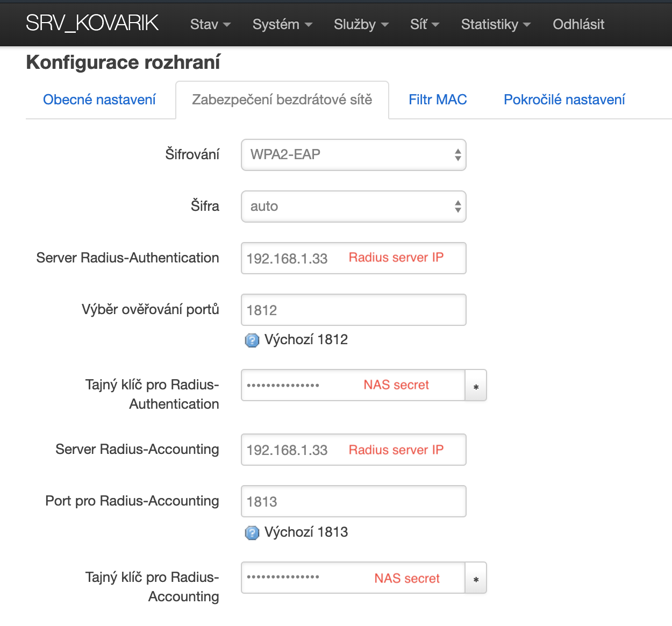Expand the Stav menu
Viewport: 672px width, 626px height.
coord(210,24)
